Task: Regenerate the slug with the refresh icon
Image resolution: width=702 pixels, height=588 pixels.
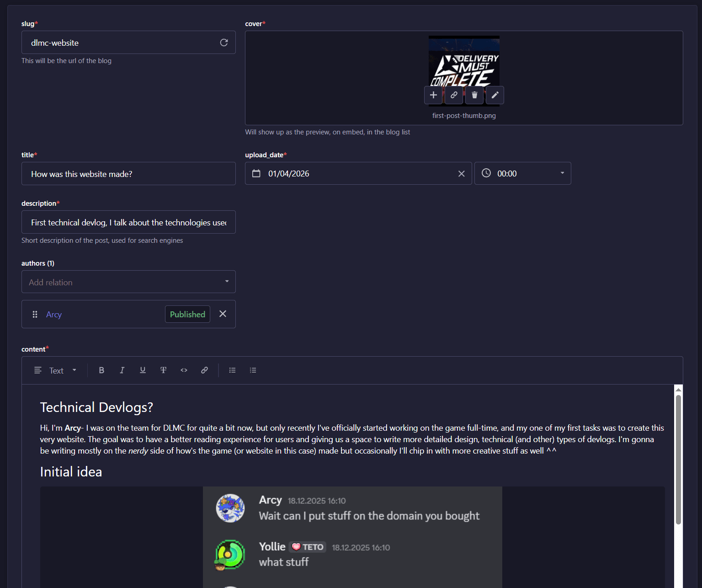Action: [x=224, y=42]
